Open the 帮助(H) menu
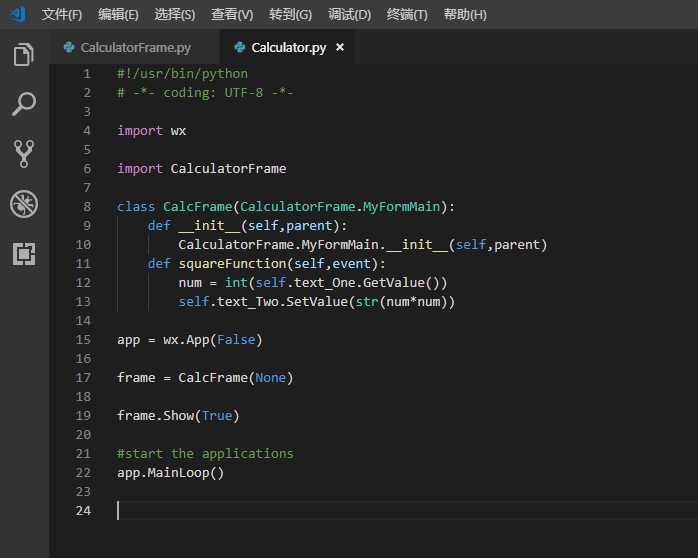Screen dimensions: 698x558 click(465, 15)
